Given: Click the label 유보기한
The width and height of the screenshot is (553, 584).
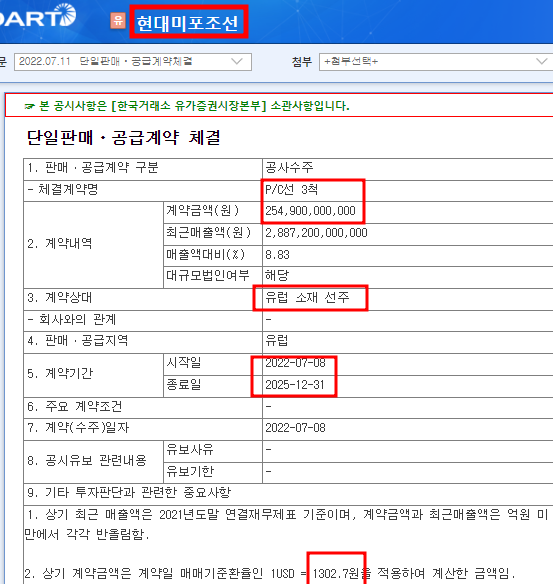Looking at the screenshot, I should (x=190, y=472).
